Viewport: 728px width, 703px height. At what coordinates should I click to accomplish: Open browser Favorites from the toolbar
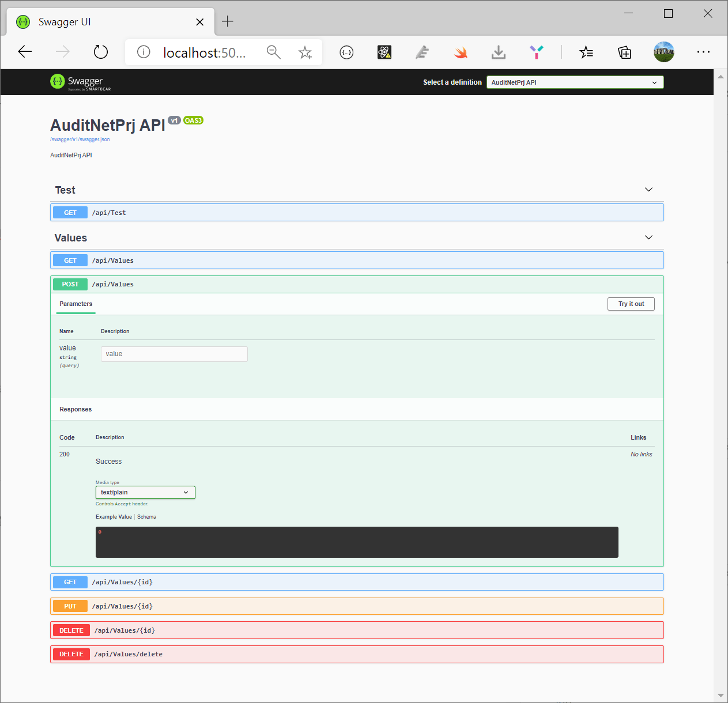point(586,52)
